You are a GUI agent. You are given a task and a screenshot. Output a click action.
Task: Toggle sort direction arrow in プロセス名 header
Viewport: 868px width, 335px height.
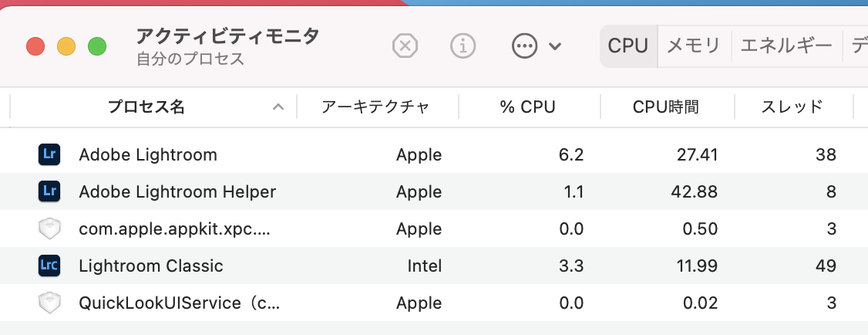(278, 107)
